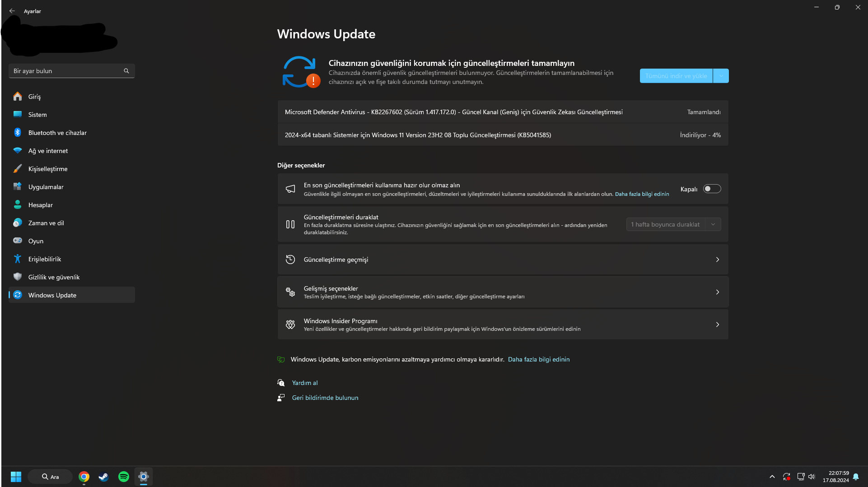Expand Windows Insider Programı via its chevron
Viewport: 868px width, 487px height.
point(718,325)
